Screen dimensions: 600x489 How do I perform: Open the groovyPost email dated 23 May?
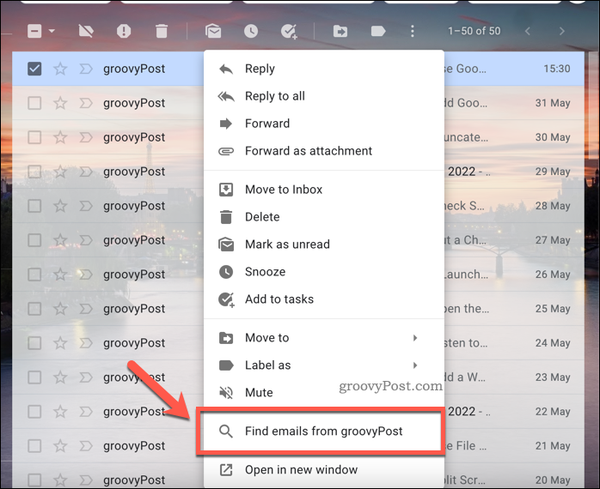298,377
